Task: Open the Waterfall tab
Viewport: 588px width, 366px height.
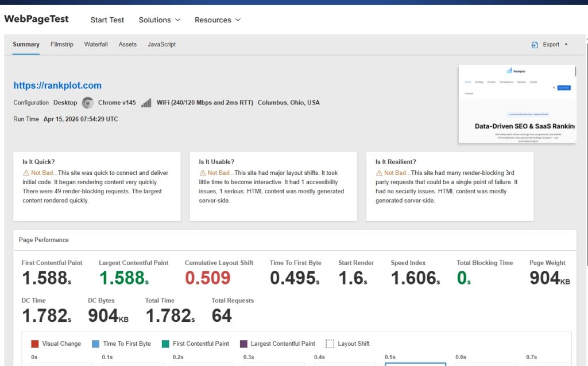Action: click(96, 44)
